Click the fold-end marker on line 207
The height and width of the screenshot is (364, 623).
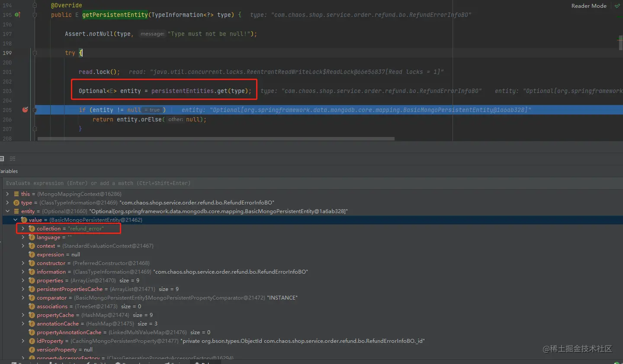pos(35,129)
